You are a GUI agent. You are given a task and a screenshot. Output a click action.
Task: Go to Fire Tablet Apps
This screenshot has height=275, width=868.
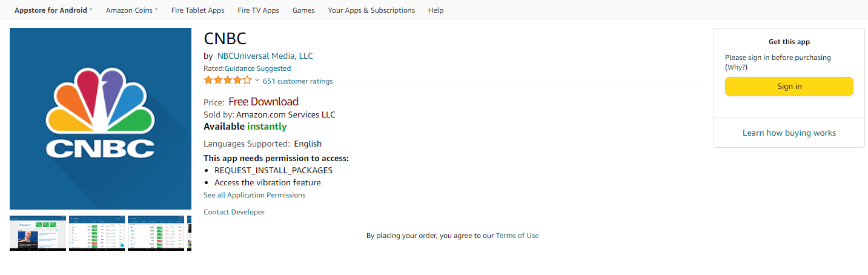197,10
